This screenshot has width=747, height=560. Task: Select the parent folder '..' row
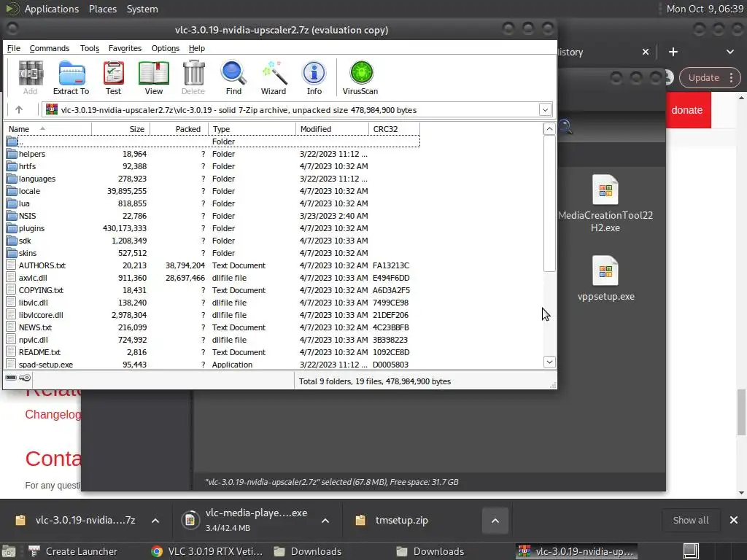pos(212,141)
